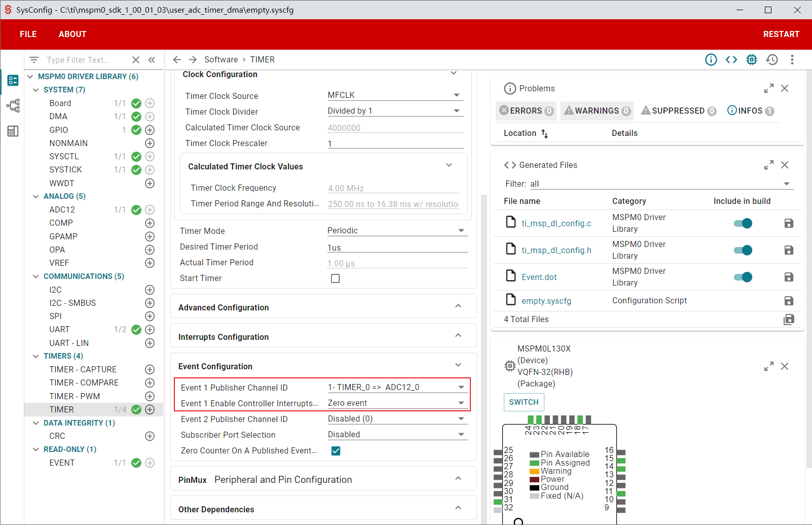Collapse the sidebar with double chevron
The height and width of the screenshot is (525, 812).
click(152, 60)
